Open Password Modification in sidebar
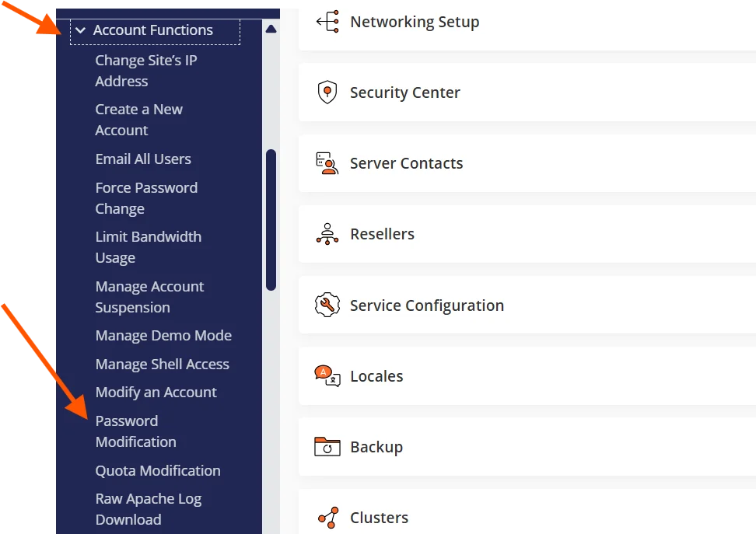 coord(135,431)
